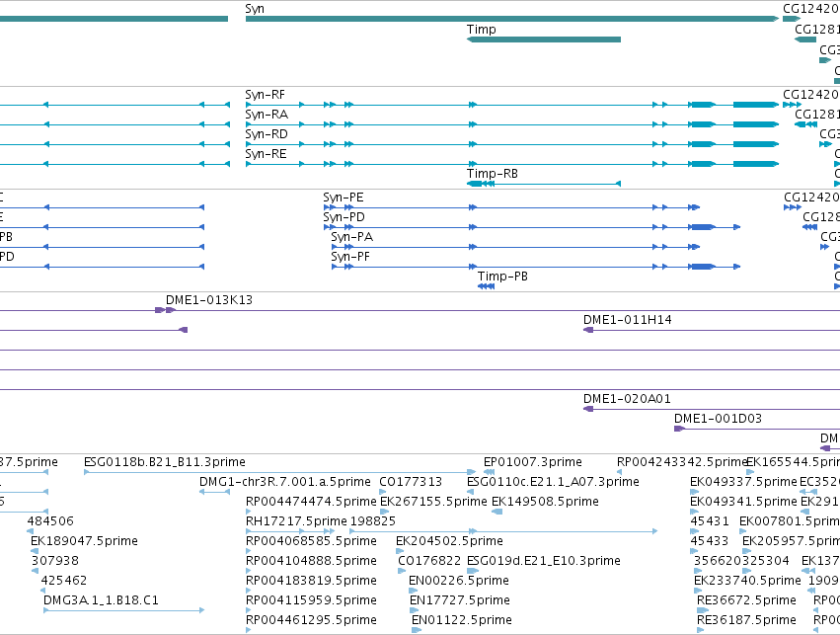840x635 pixels.
Task: Click ESG0118b.B21_B11.3prime feature
Action: tap(279, 472)
